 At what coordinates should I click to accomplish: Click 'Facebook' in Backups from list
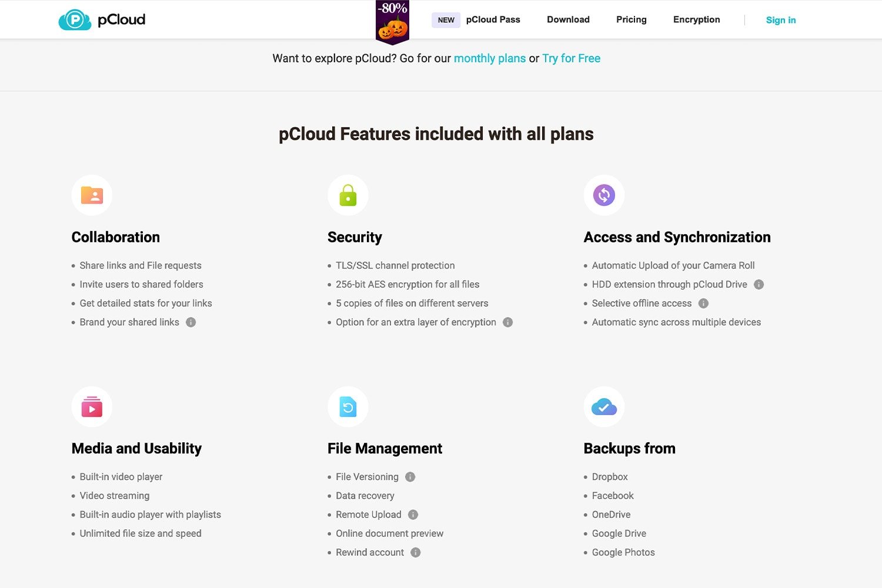(x=613, y=496)
